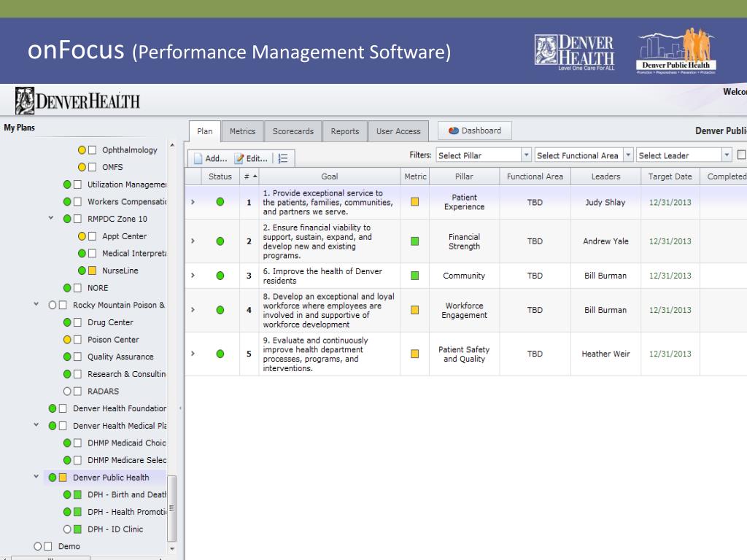Click the My Plans vertical scrollbar thumb
Viewport: 747px width, 560px height.
172,508
